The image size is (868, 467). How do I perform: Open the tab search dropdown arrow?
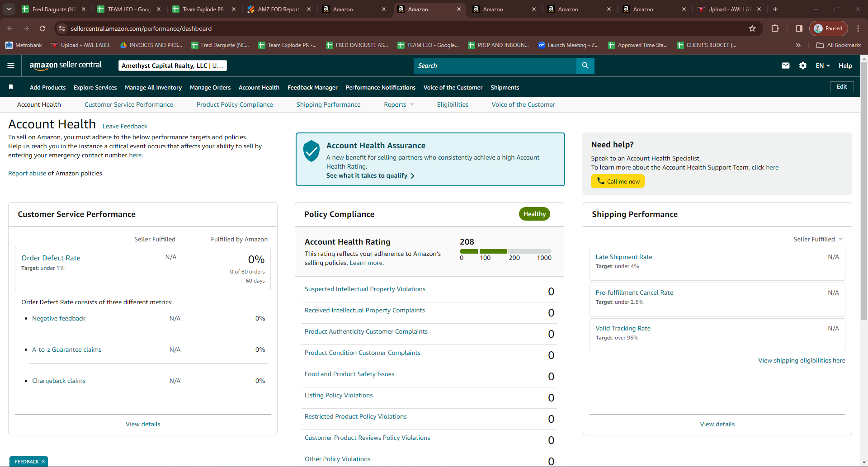tap(9, 9)
